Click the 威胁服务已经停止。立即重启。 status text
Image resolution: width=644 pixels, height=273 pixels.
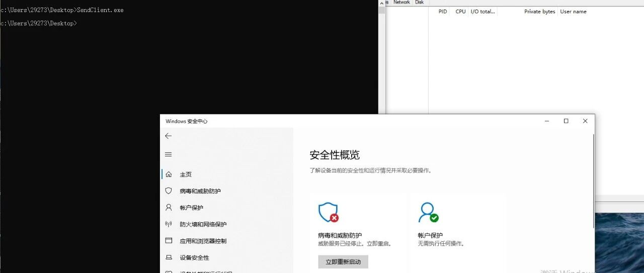pyautogui.click(x=355, y=244)
